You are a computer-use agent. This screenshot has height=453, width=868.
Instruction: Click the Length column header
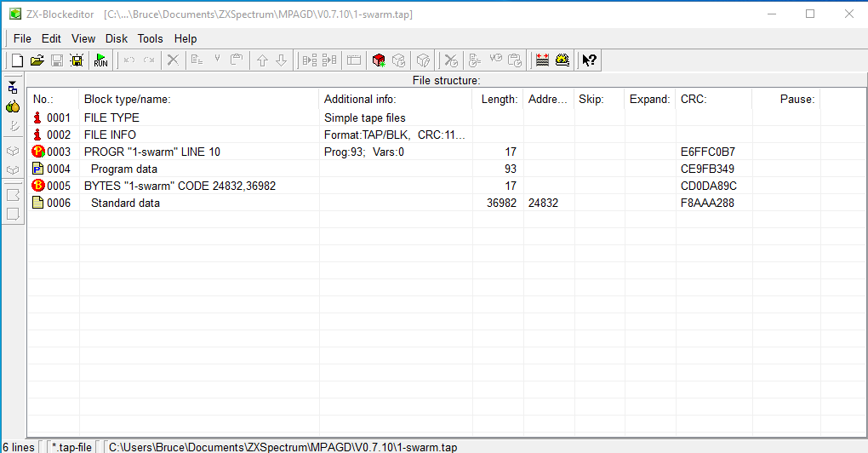coord(498,99)
